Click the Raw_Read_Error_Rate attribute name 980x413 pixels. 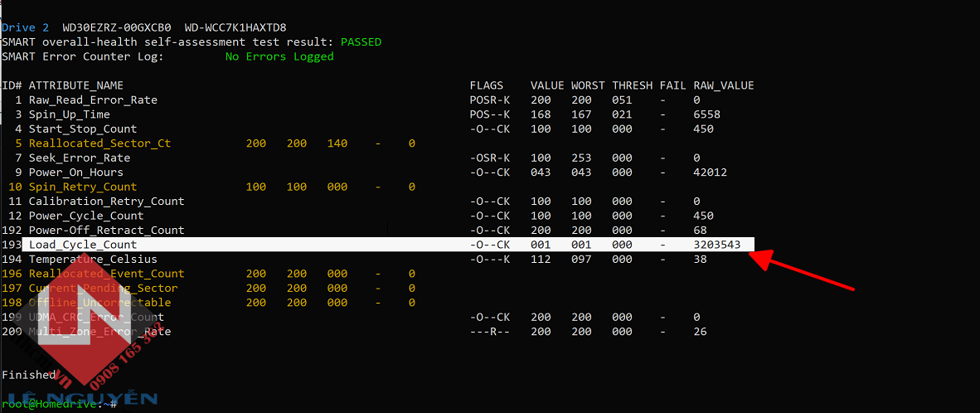tap(93, 100)
